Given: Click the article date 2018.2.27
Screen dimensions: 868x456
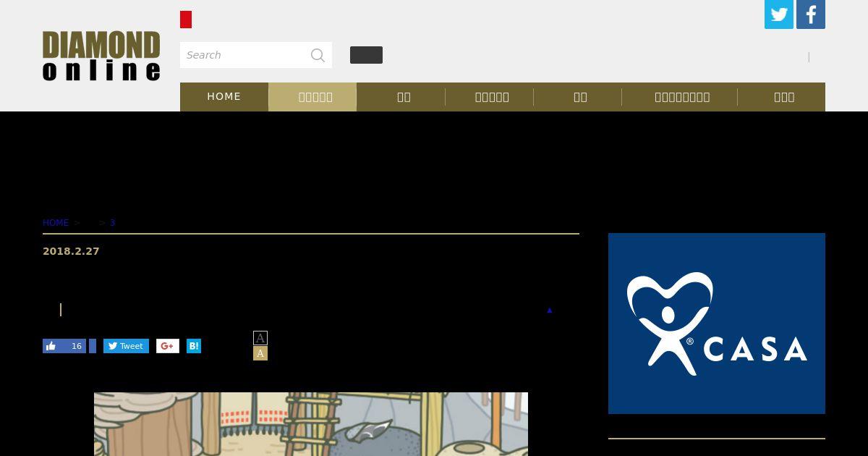Looking at the screenshot, I should click(x=71, y=251).
